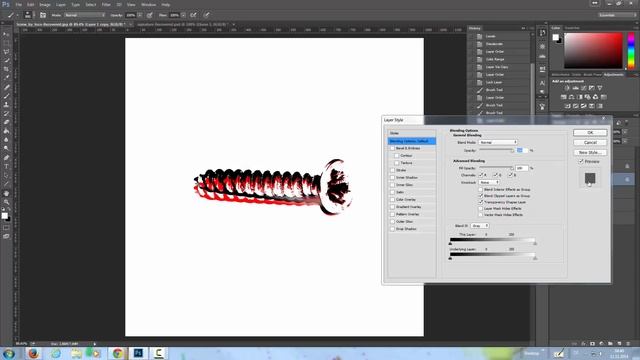Open the Knockout dropdown

[489, 182]
